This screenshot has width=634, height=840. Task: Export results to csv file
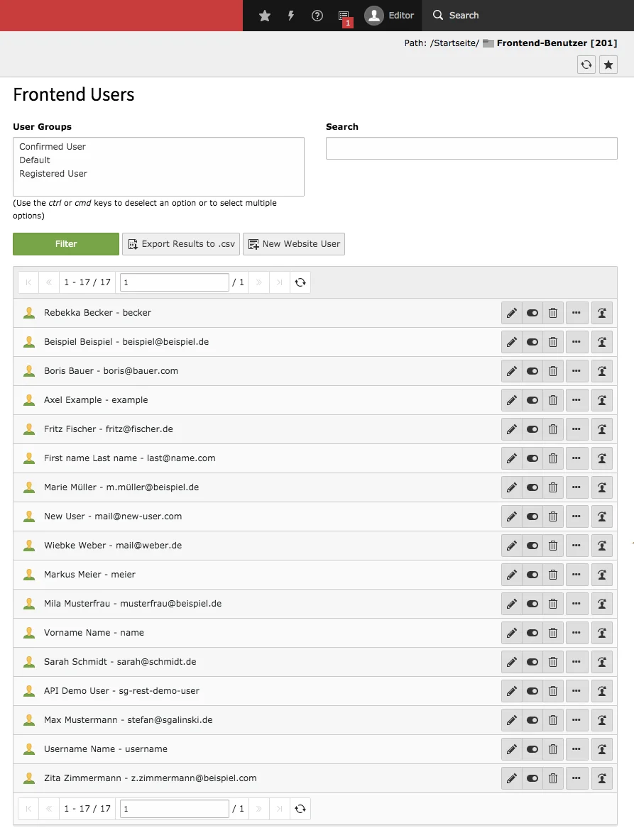[x=180, y=243]
